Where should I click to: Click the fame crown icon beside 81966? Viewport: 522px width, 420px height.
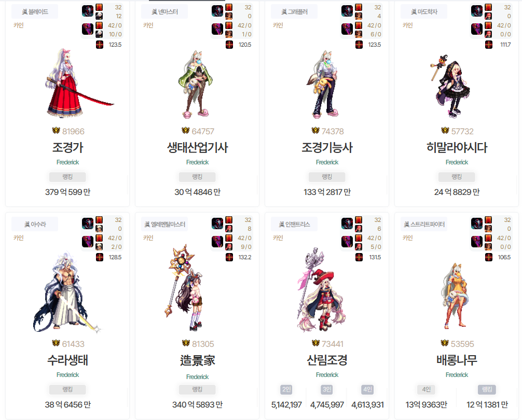pyautogui.click(x=56, y=130)
